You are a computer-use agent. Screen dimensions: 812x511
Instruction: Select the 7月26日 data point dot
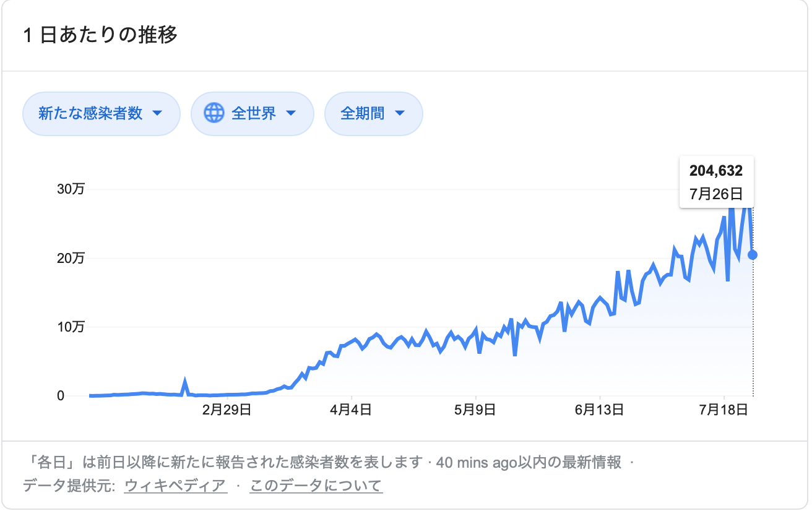coord(753,255)
